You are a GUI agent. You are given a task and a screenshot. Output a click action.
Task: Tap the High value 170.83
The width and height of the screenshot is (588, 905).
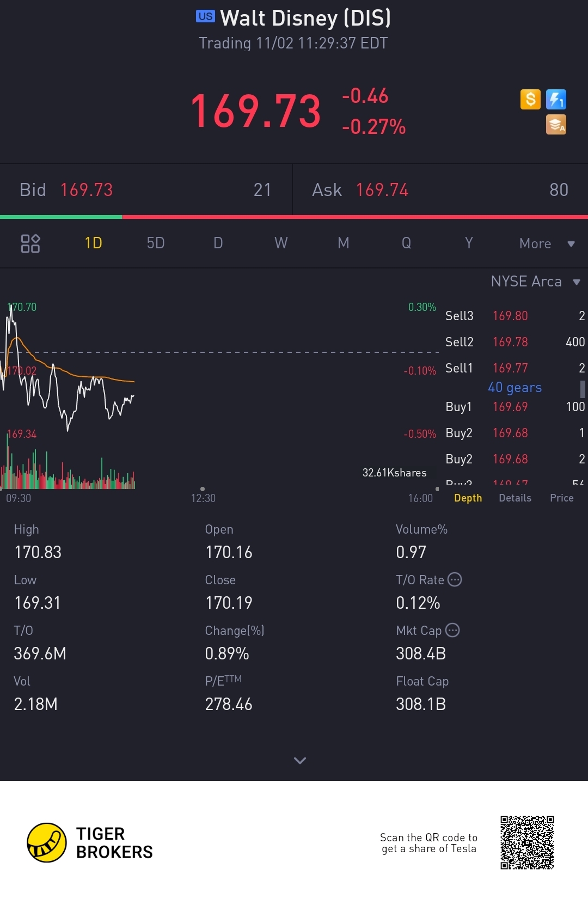click(38, 552)
